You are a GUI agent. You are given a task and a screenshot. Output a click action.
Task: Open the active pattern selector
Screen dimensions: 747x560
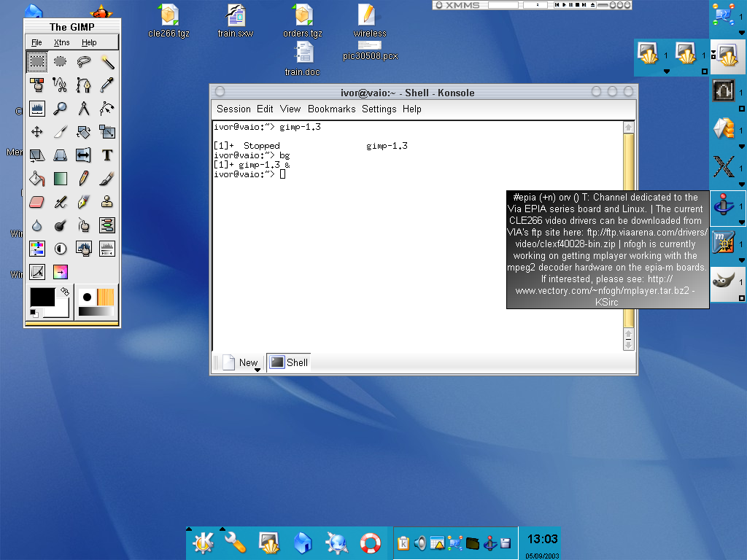tap(105, 297)
